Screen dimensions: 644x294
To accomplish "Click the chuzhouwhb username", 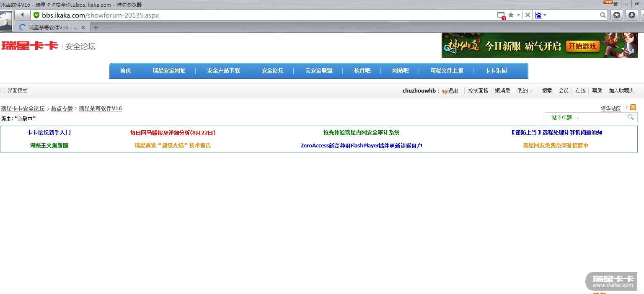I will (419, 90).
